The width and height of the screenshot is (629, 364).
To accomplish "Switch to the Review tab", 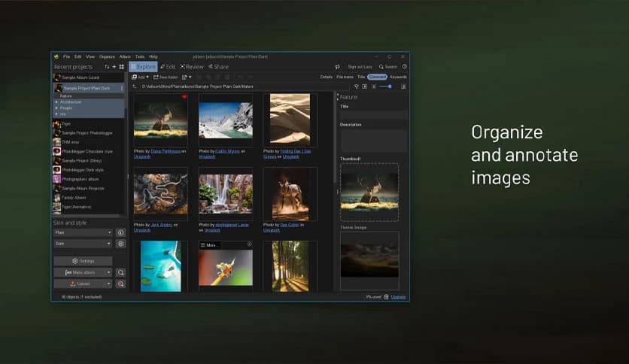I will [192, 67].
